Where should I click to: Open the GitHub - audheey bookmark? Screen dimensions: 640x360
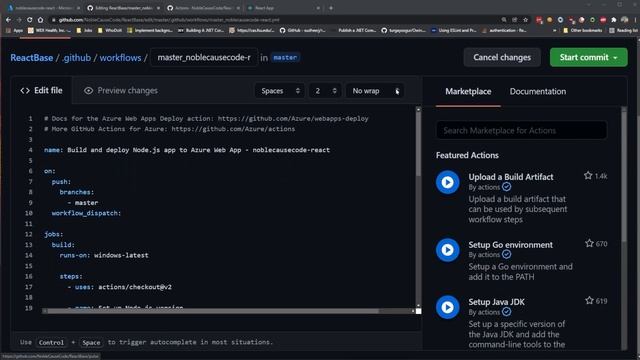pyautogui.click(x=302, y=30)
